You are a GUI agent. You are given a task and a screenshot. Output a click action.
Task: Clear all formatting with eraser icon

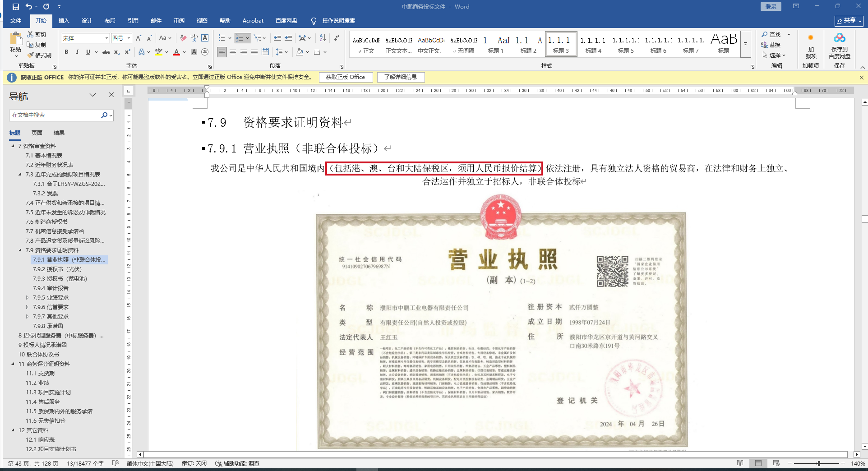[183, 38]
